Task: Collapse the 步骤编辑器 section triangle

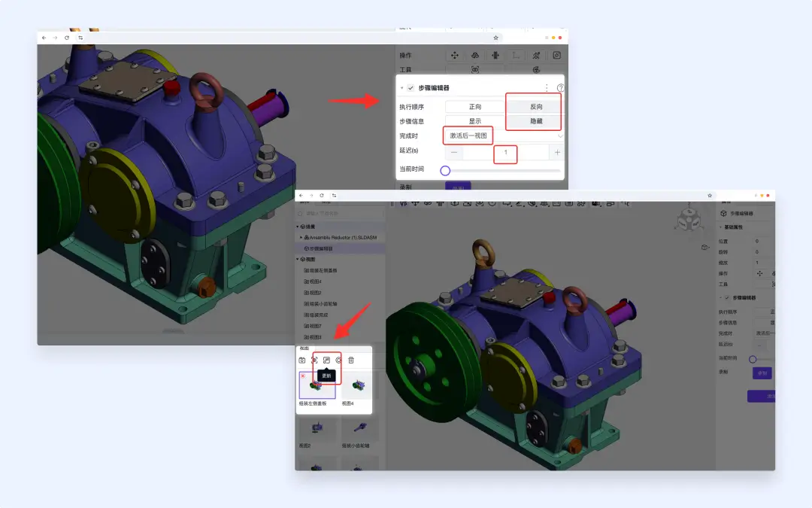Action: 402,88
